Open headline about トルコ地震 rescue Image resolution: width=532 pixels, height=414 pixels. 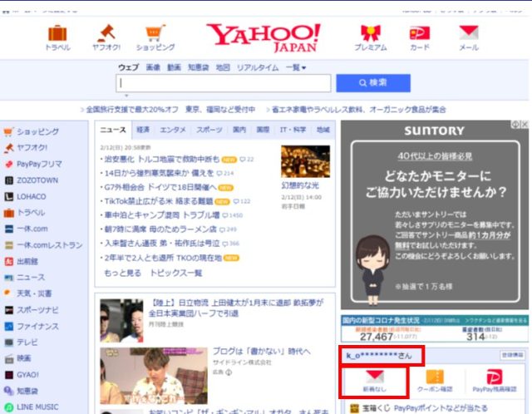(162, 159)
